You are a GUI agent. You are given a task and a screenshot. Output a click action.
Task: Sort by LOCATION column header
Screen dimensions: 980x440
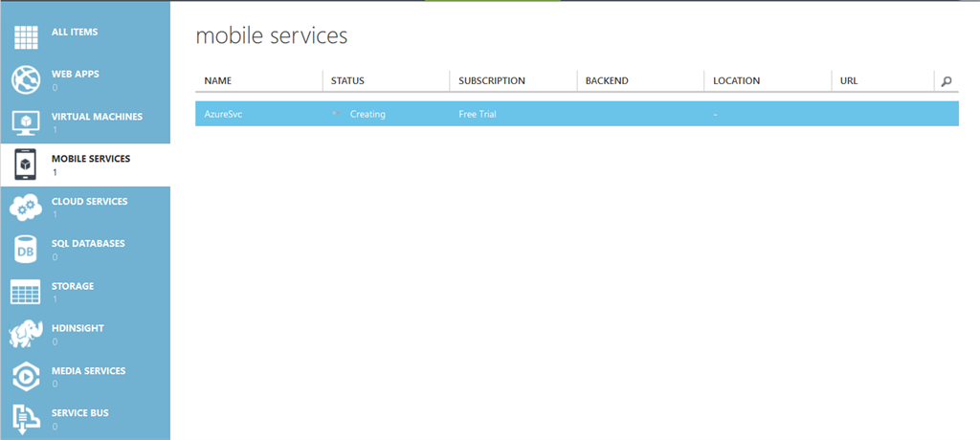click(x=736, y=81)
